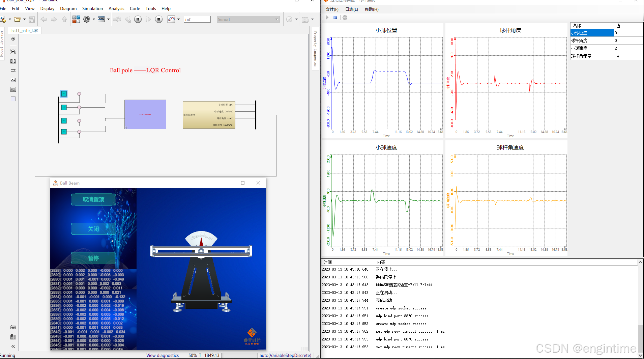
Task: Open the Display menu in Simulink
Action: click(47, 8)
